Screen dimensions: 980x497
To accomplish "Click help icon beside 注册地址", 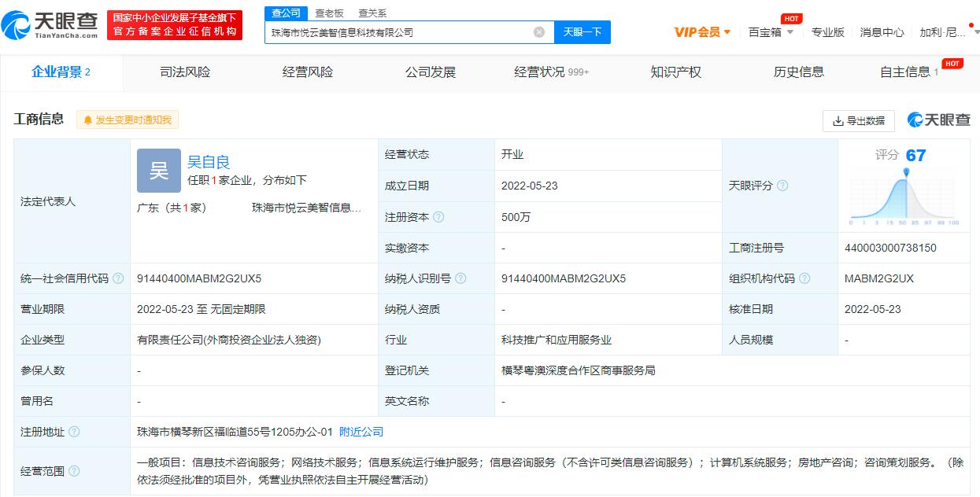I will 74,432.
